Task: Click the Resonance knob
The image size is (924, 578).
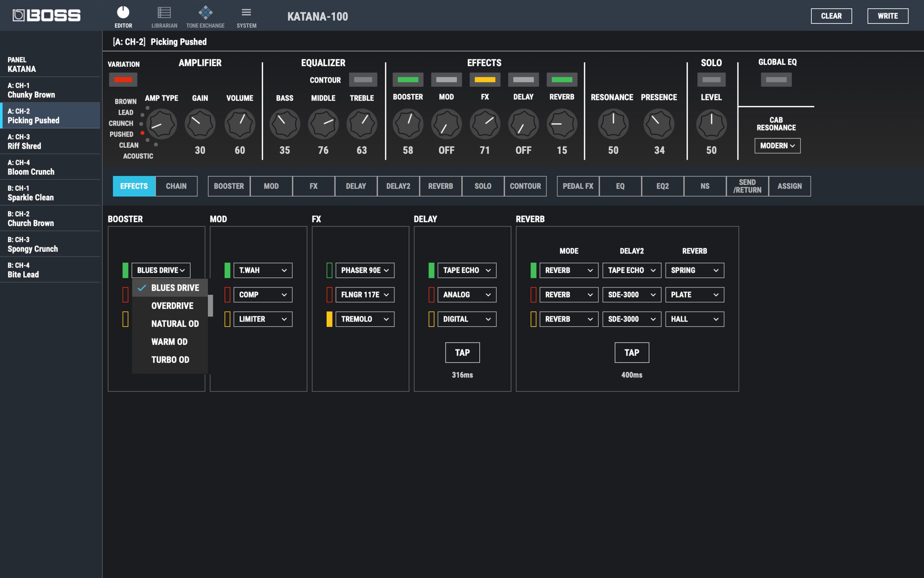Action: click(613, 124)
